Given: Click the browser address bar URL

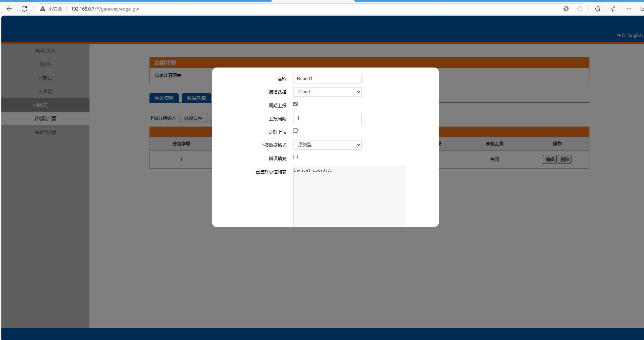Looking at the screenshot, I should pos(105,9).
